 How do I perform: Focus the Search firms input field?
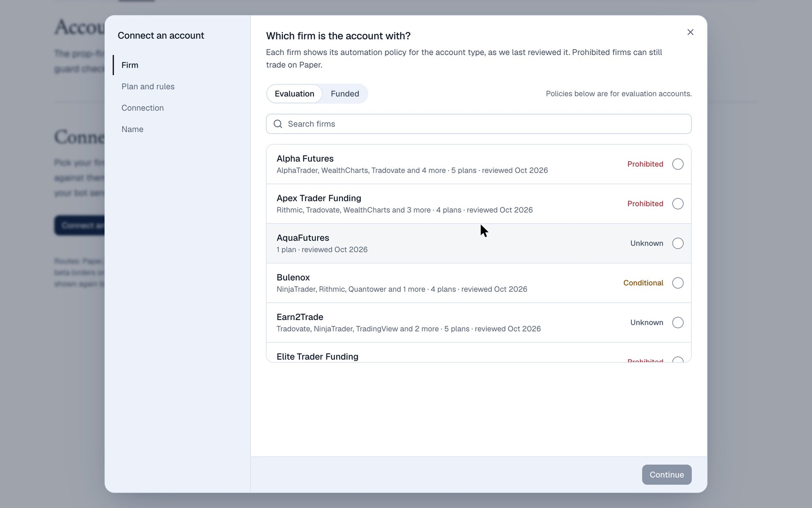tap(479, 124)
